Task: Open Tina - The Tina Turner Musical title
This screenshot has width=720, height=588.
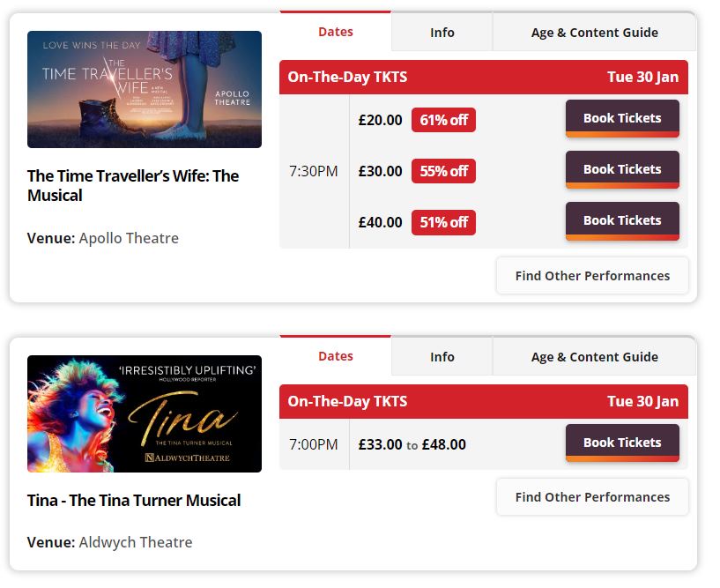Action: [134, 500]
